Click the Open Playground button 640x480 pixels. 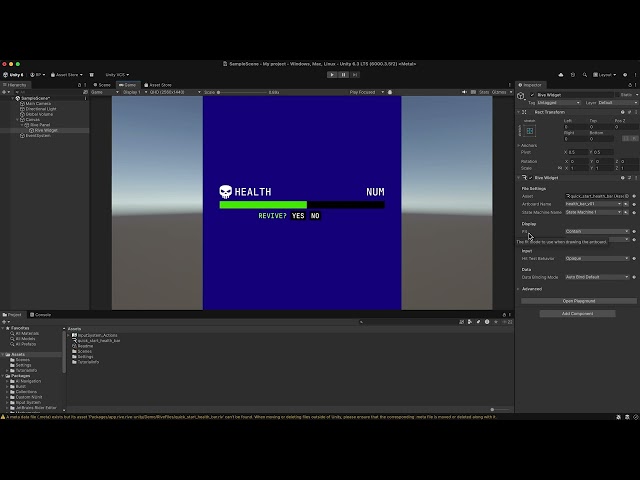coord(579,301)
